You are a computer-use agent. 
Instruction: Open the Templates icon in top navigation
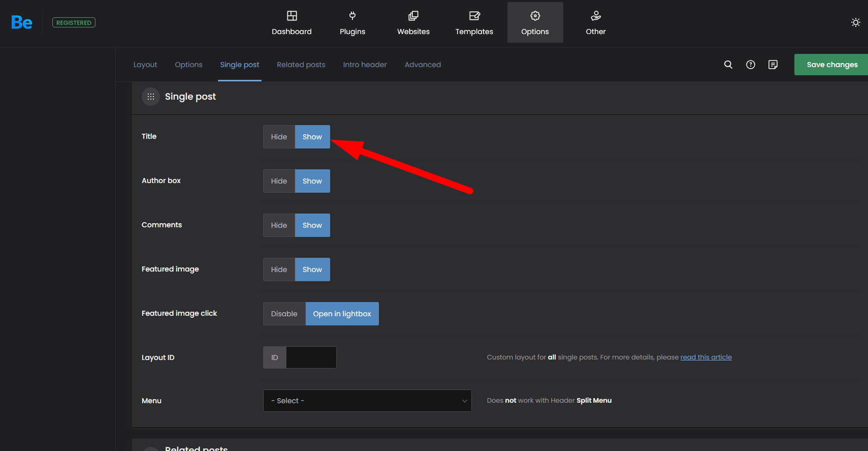pyautogui.click(x=474, y=16)
